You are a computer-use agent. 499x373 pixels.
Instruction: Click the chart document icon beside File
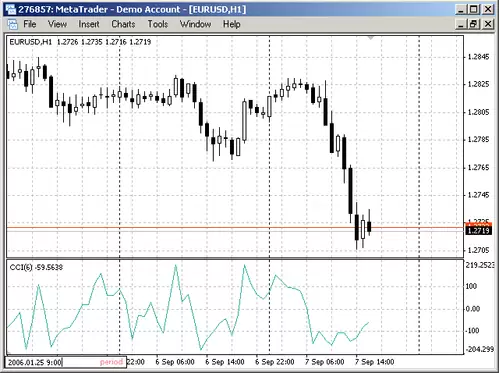click(x=12, y=24)
